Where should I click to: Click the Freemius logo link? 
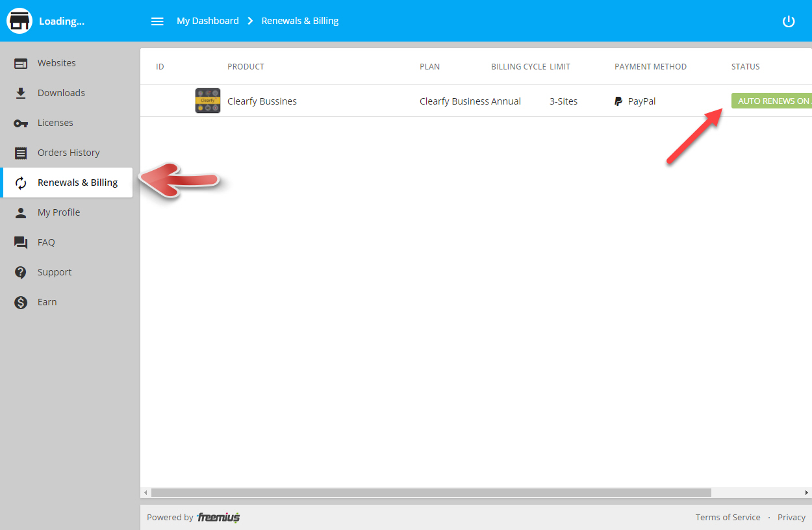pos(219,518)
